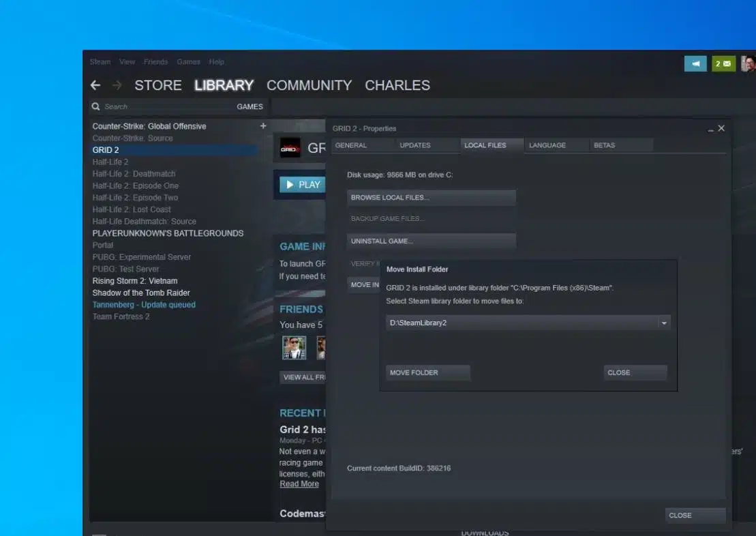Open the Steam menu

[x=100, y=62]
